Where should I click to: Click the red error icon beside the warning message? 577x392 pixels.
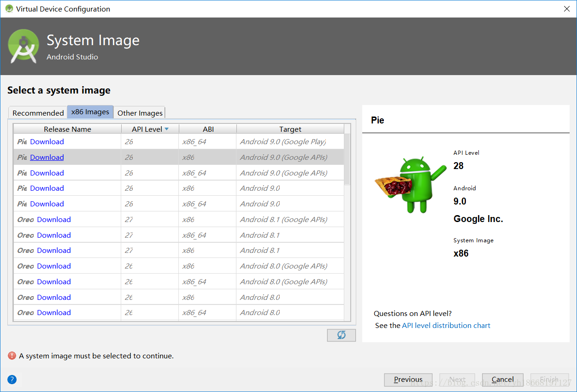pyautogui.click(x=12, y=356)
